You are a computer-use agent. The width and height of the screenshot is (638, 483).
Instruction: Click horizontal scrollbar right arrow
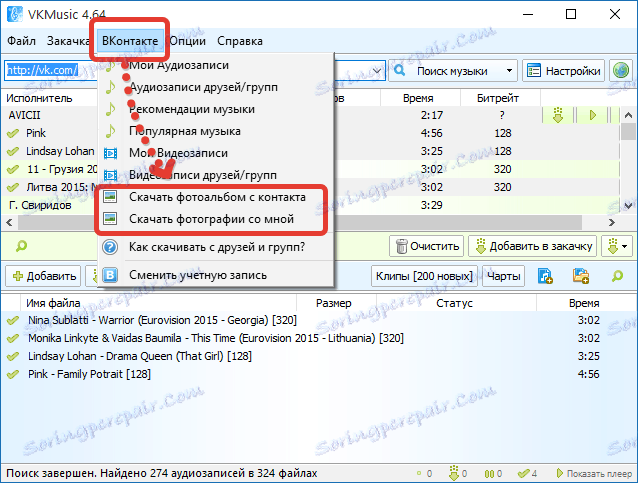(x=612, y=223)
